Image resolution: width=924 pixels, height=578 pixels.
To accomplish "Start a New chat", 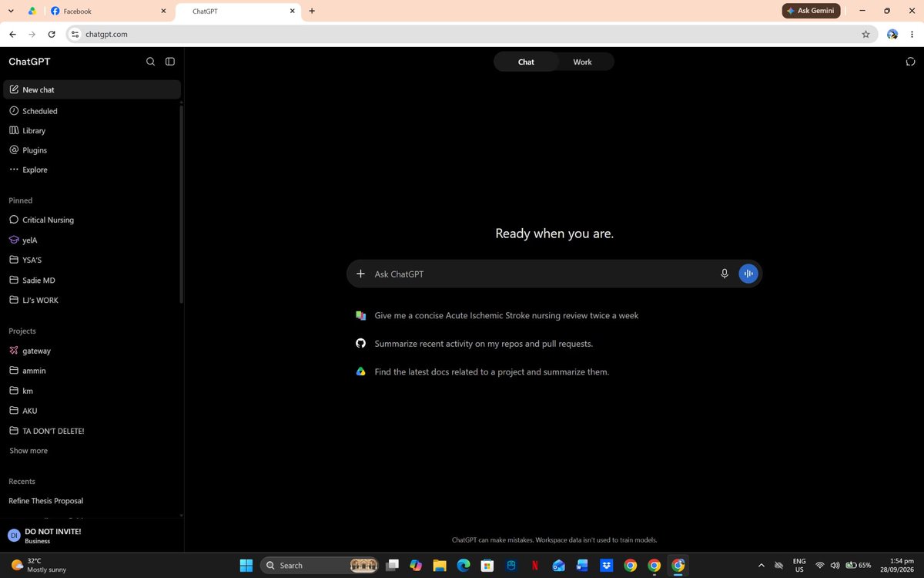I will [x=92, y=90].
